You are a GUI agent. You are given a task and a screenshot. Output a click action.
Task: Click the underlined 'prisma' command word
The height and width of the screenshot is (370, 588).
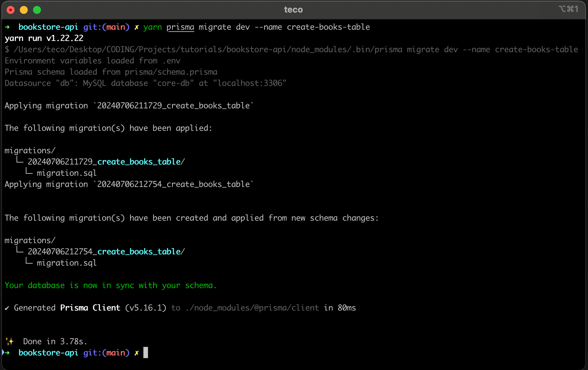pyautogui.click(x=180, y=27)
